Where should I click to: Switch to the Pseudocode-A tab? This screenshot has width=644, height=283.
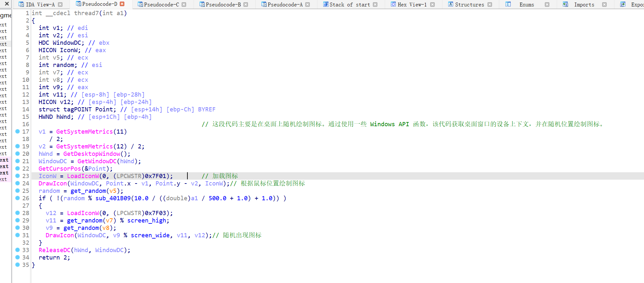tap(285, 5)
